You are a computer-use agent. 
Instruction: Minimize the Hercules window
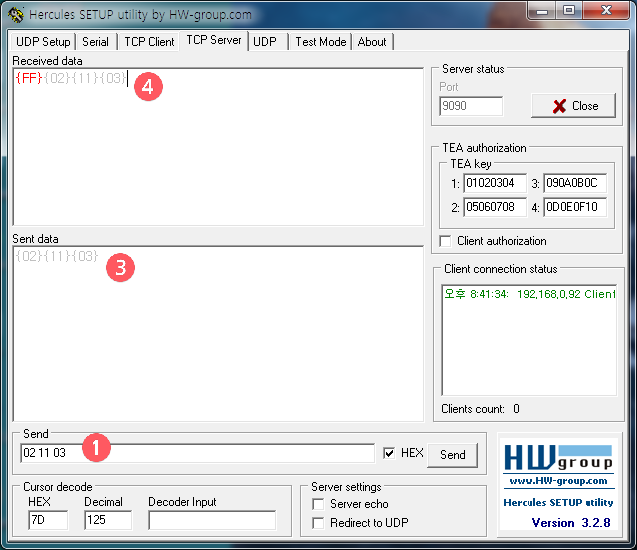coord(542,11)
